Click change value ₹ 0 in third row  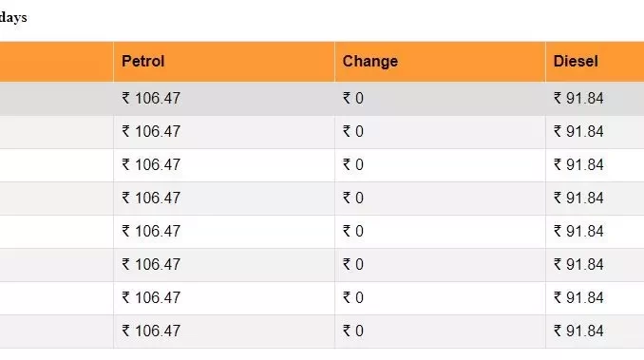pyautogui.click(x=353, y=165)
